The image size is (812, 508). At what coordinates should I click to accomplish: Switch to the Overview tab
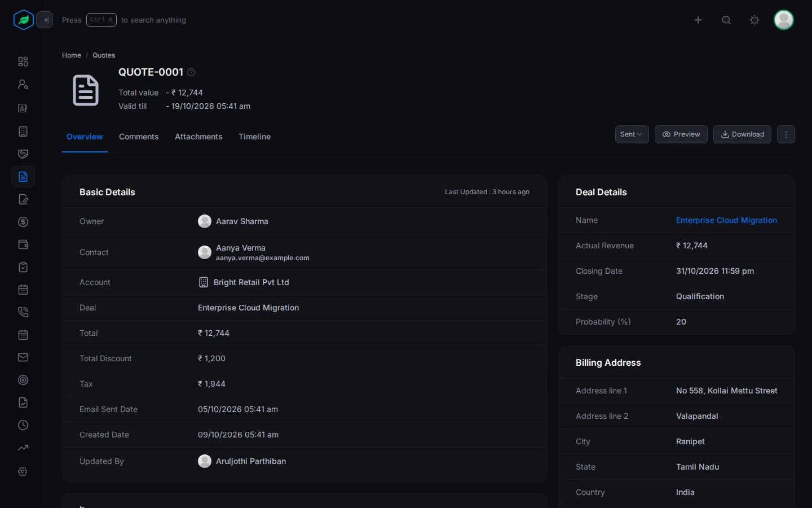tap(85, 137)
